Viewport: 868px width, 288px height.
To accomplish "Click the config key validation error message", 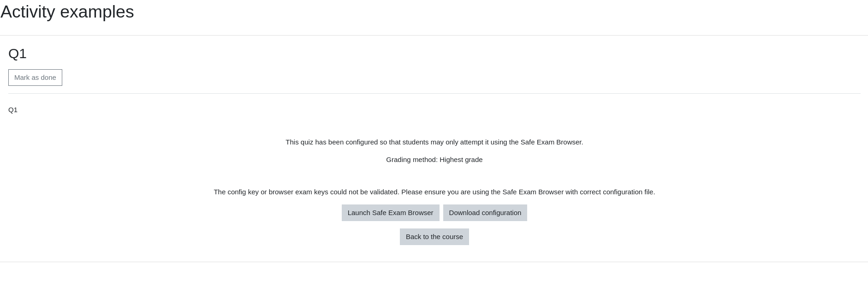I will 434,192.
